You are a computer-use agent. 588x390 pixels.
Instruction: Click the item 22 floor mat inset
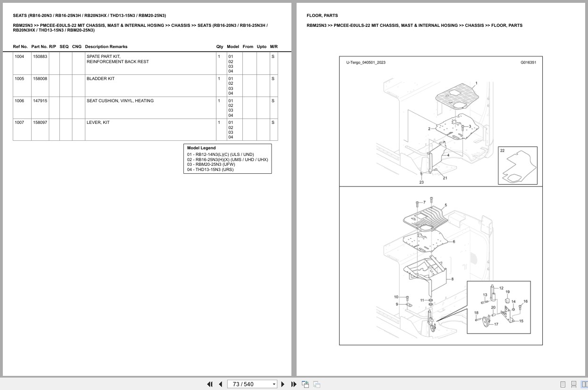click(x=518, y=165)
